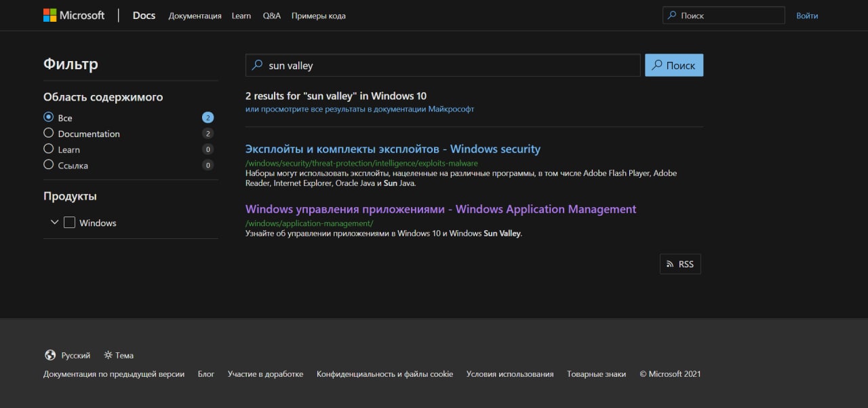
Task: Open Документация in the top navigation
Action: point(195,16)
